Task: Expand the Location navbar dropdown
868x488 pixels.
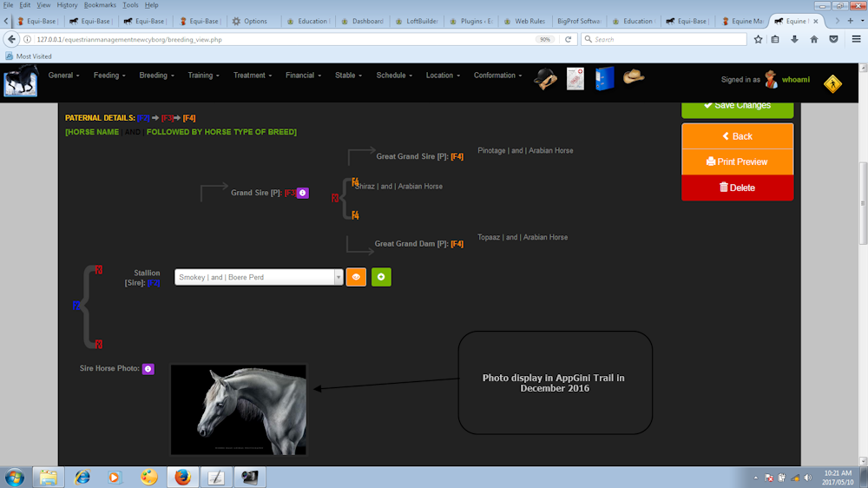Action: (443, 76)
